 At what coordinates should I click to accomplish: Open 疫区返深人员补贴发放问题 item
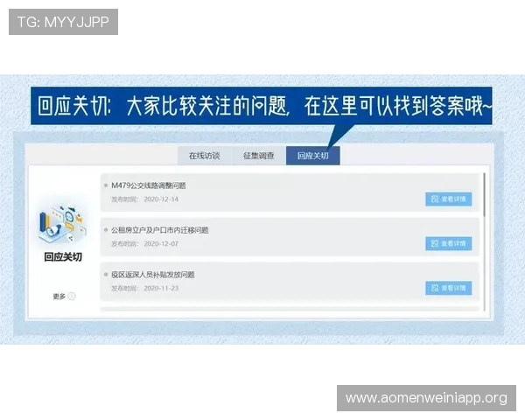pyautogui.click(x=152, y=275)
